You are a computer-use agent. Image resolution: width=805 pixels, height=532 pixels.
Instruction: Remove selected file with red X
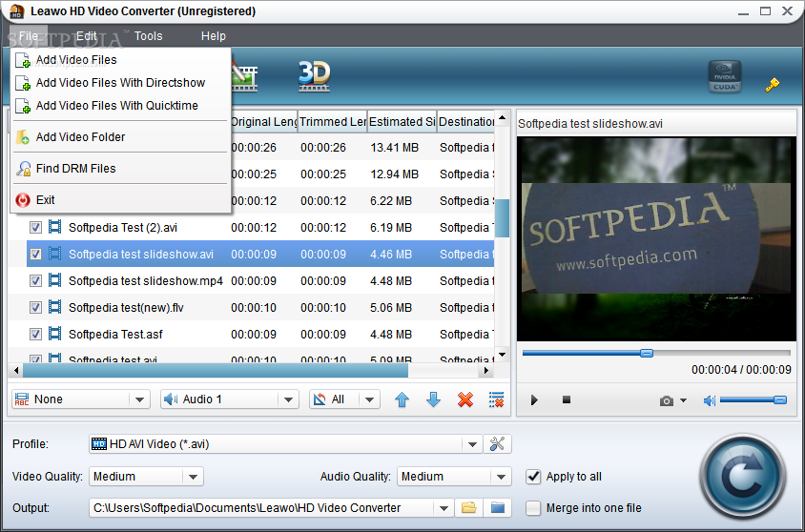465,399
